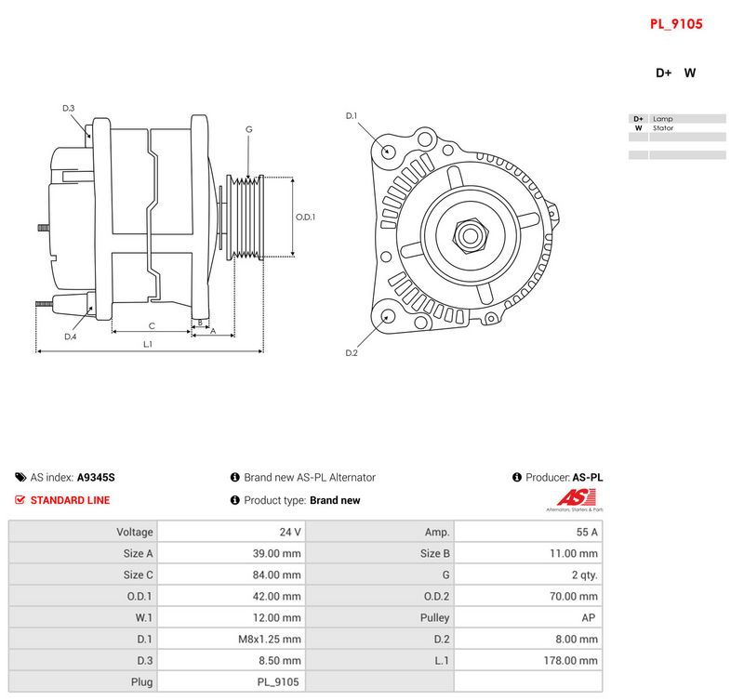Click the AS logo under Producer
The image size is (744, 700).
coord(575,500)
